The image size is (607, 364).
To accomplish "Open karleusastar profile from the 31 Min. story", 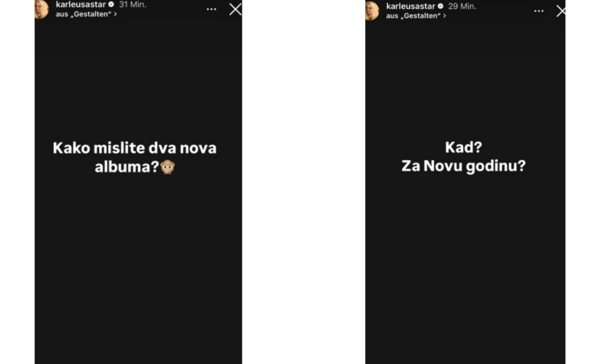I will [81, 5].
